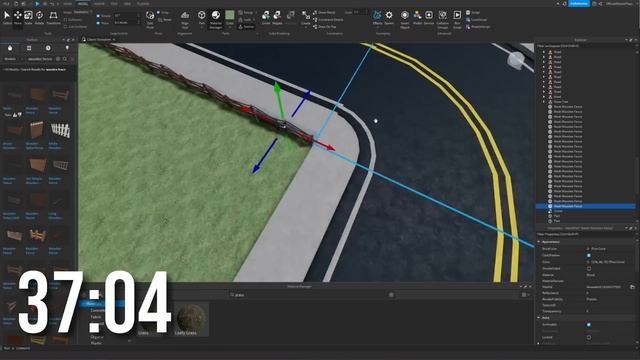This screenshot has width=640, height=360.
Task: Activate the Rotate tool
Action: click(x=39, y=18)
